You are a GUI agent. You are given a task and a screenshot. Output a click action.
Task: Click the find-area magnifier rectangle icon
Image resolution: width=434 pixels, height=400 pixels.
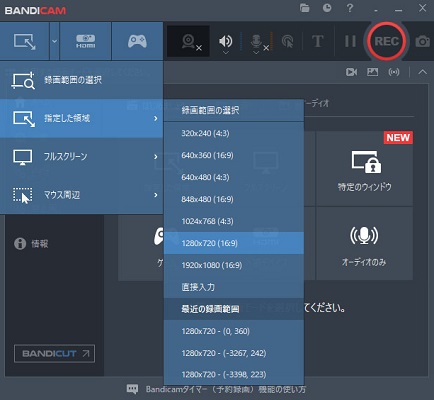(x=23, y=81)
